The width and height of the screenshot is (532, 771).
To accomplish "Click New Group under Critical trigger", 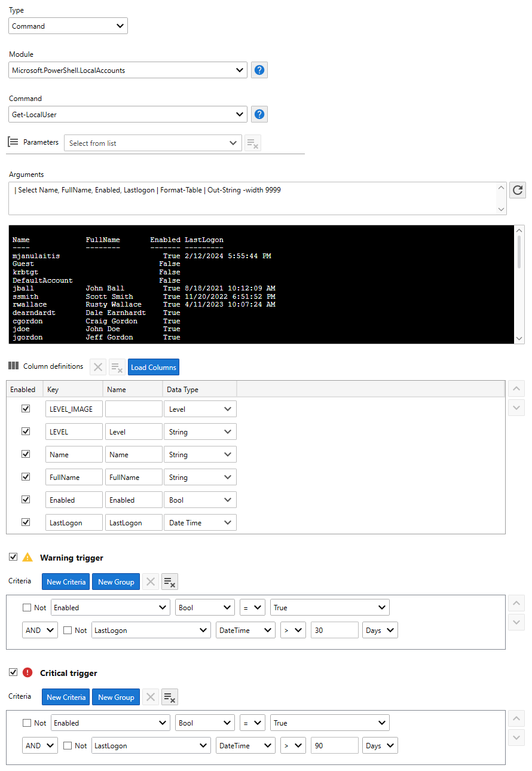I will coord(116,697).
